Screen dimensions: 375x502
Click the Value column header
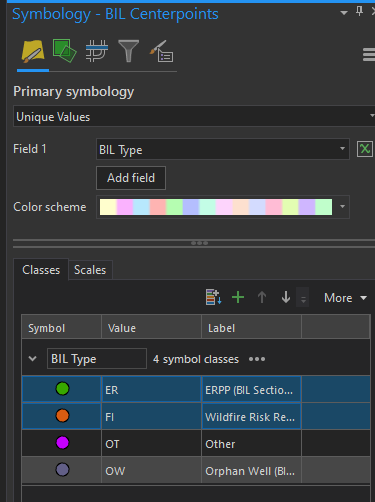click(151, 328)
